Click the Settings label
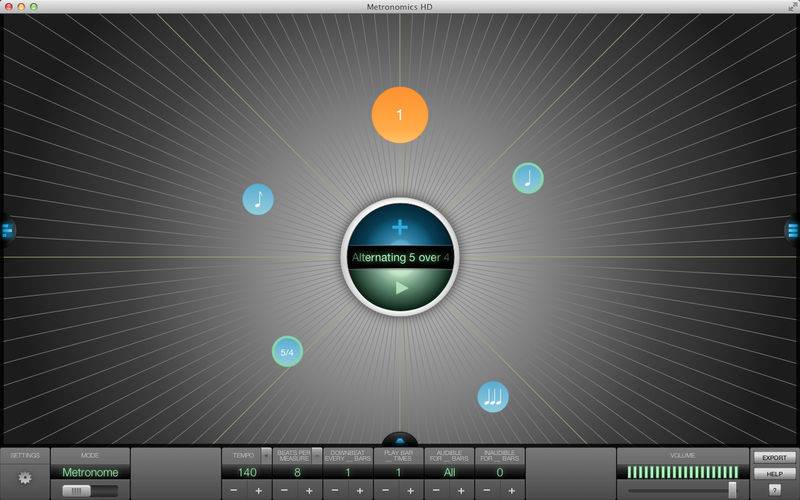This screenshot has width=800, height=500. click(x=24, y=455)
